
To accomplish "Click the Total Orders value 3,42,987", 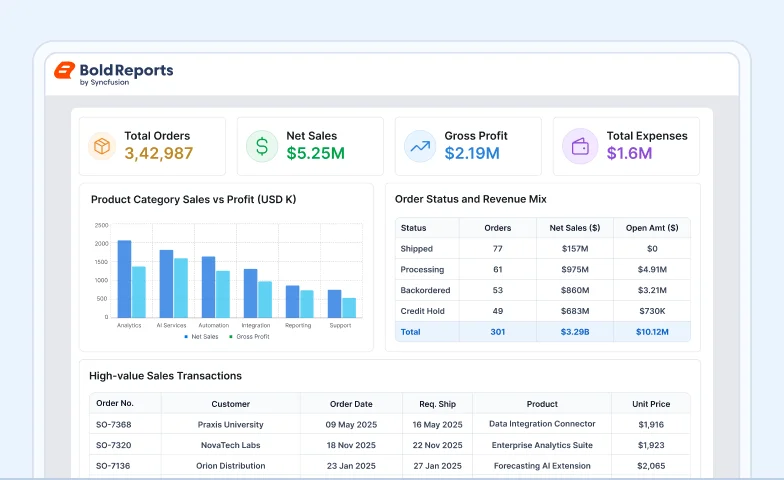I will [158, 153].
